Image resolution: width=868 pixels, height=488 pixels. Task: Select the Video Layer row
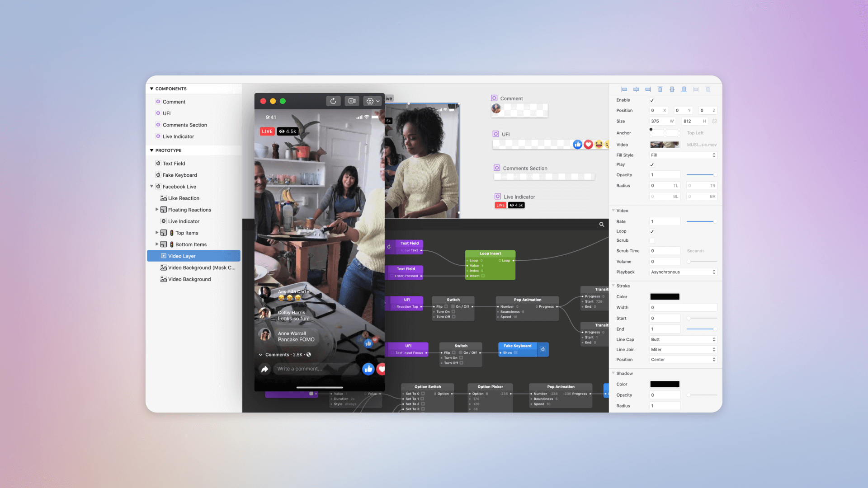(194, 256)
